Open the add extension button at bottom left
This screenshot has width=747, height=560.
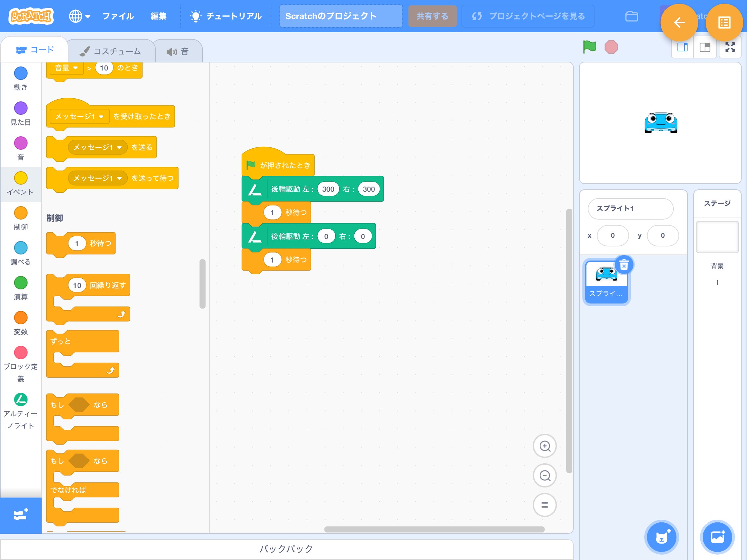(20, 515)
